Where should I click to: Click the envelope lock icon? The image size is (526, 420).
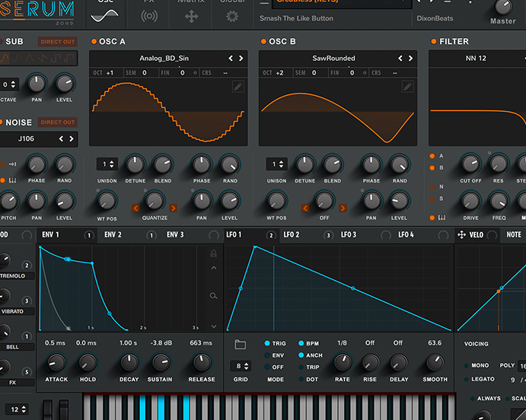tap(214, 253)
